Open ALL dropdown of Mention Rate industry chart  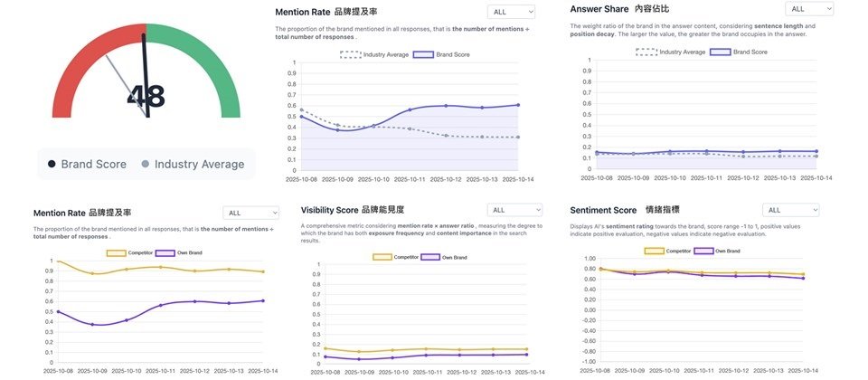tap(511, 12)
